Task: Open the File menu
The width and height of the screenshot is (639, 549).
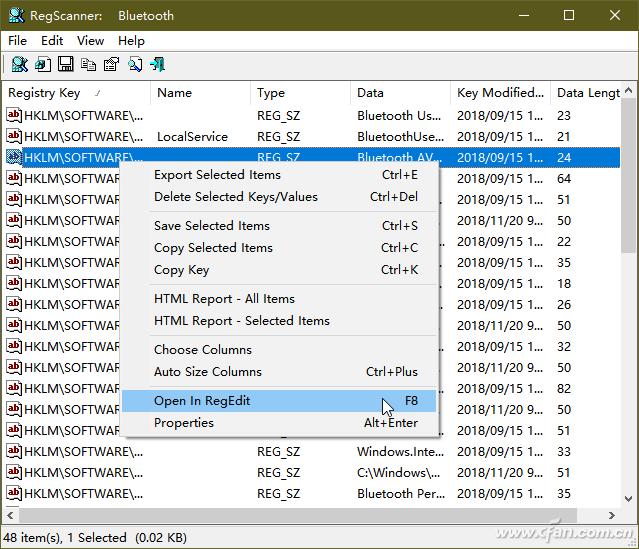Action: coord(17,41)
